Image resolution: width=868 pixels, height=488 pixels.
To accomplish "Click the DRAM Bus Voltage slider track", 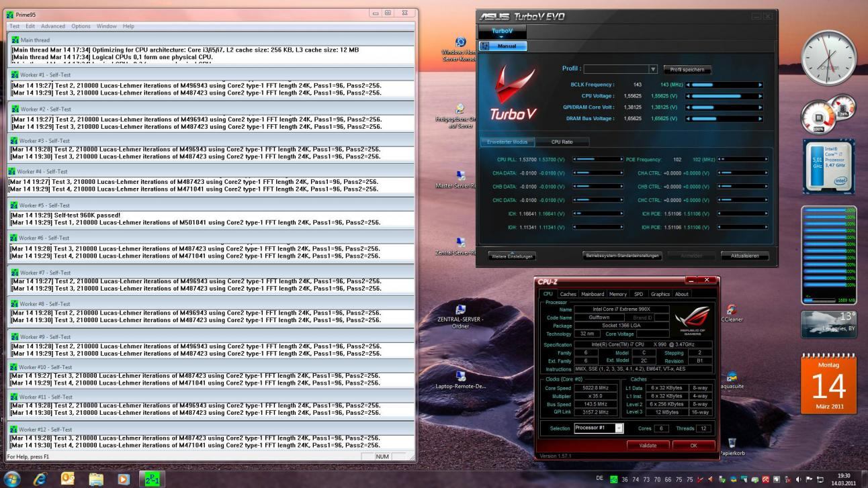I will 724,119.
